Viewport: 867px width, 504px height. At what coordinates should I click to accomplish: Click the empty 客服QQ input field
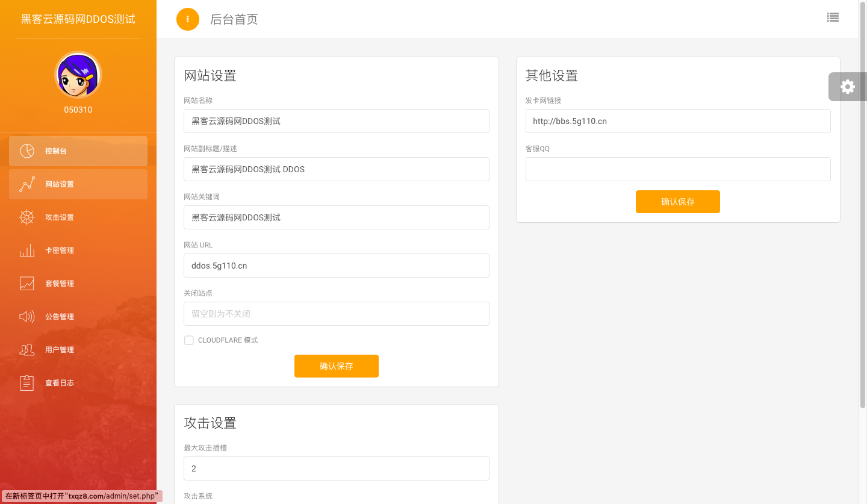tap(678, 169)
